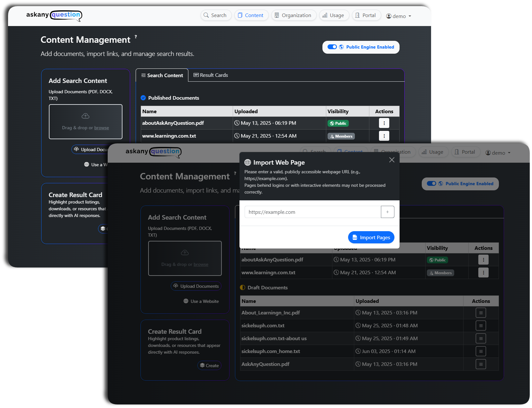This screenshot has width=532, height=408.
Task: Click cloud upload icon in front window drop zone
Action: [185, 252]
